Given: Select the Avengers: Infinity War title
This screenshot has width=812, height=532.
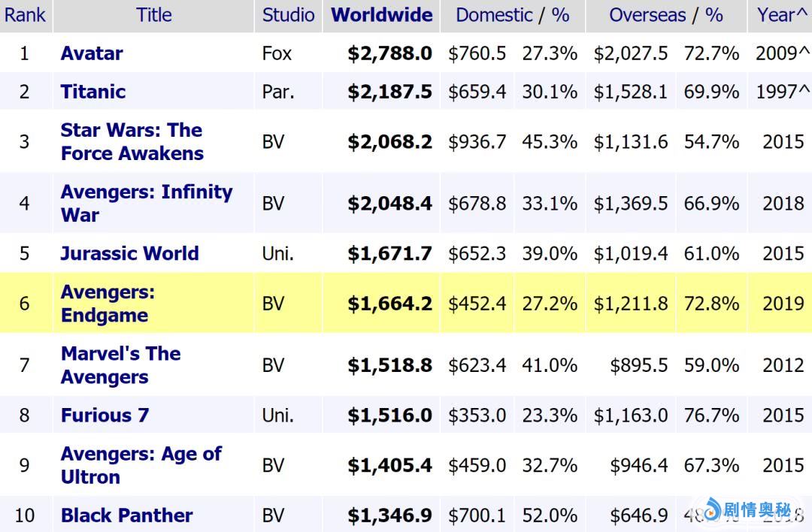Looking at the screenshot, I should [x=146, y=203].
